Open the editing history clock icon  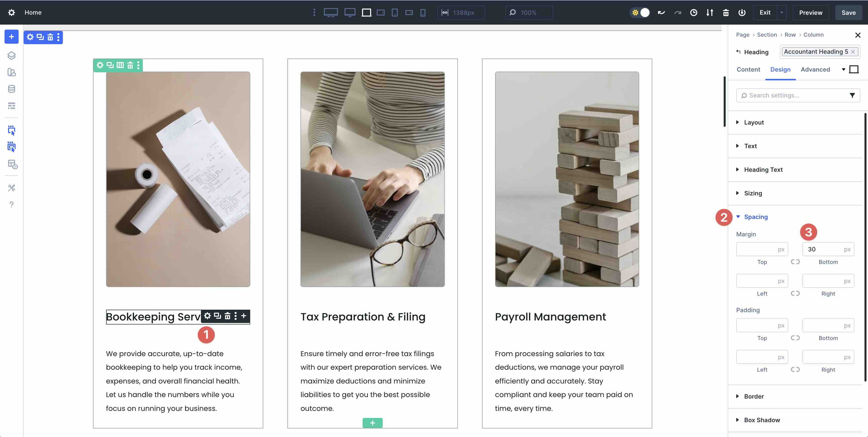pos(693,13)
